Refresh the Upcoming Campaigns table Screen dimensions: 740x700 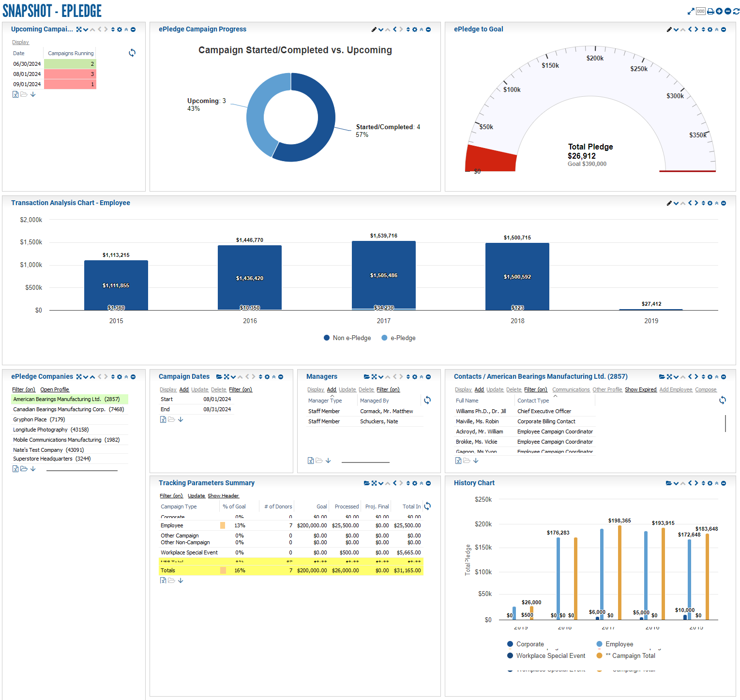132,53
